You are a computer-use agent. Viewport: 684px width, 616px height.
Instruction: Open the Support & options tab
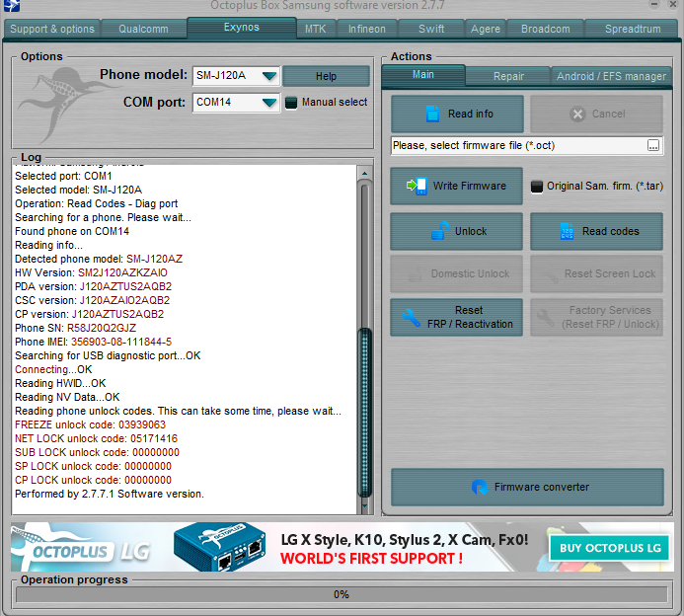coord(52,29)
